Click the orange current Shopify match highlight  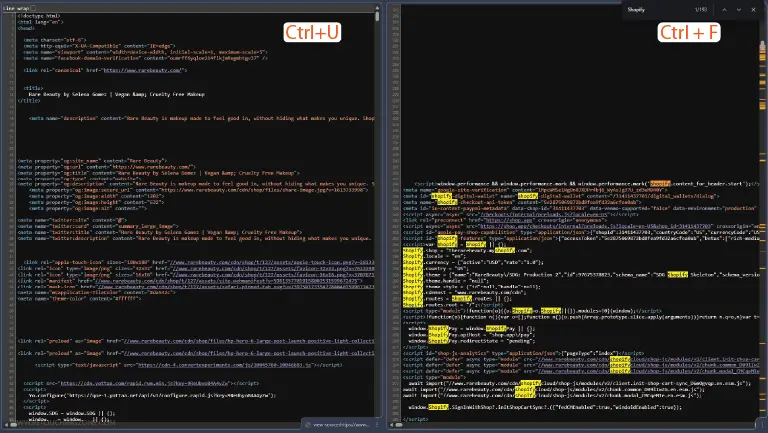tap(660, 184)
